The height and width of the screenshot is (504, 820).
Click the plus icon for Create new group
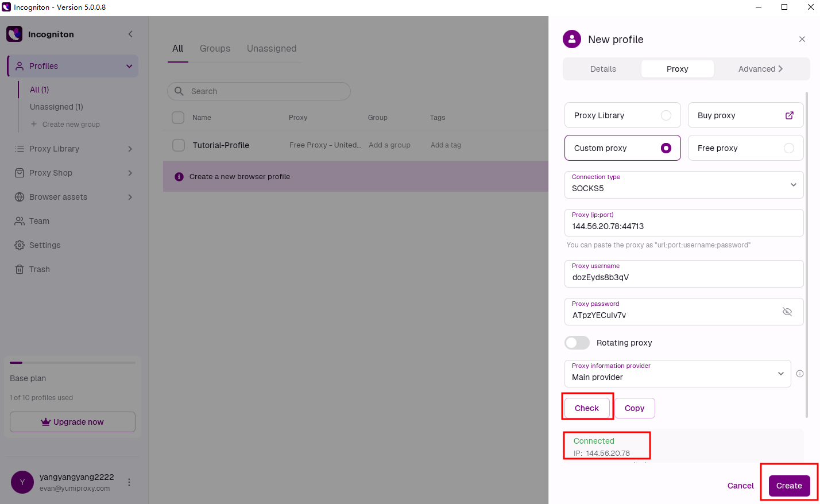(34, 124)
